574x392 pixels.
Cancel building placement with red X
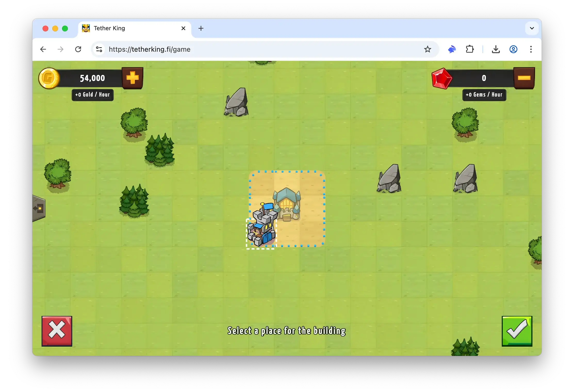tap(57, 331)
